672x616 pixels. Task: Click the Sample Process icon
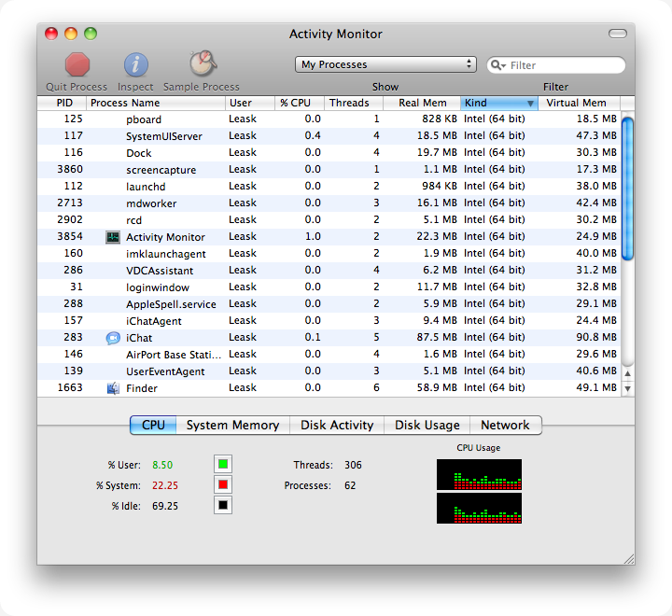coord(203,63)
